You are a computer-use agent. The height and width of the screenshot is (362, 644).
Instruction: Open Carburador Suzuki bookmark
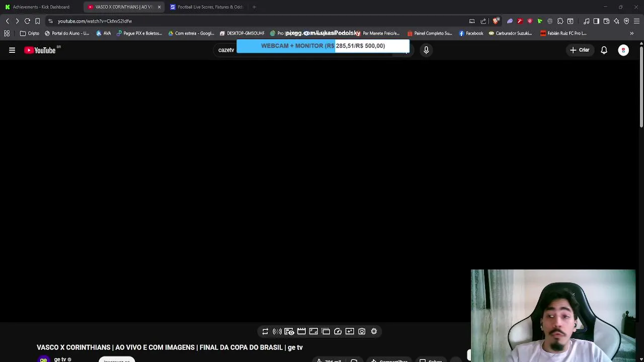click(510, 33)
